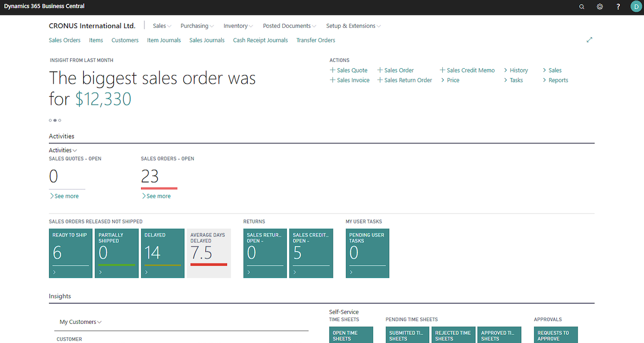Expand the Posted Documents menu
644x343 pixels.
pyautogui.click(x=290, y=26)
